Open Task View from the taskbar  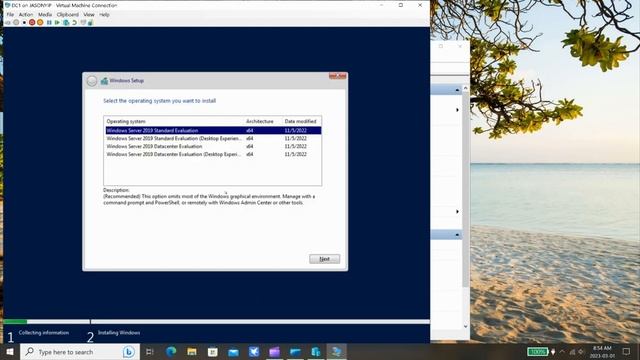click(149, 351)
